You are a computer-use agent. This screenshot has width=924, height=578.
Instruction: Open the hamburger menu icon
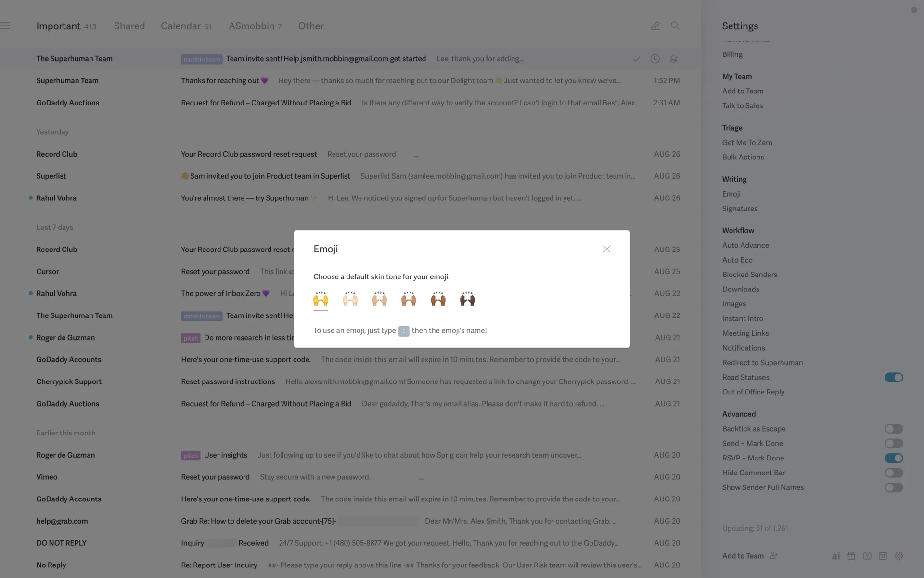click(5, 26)
